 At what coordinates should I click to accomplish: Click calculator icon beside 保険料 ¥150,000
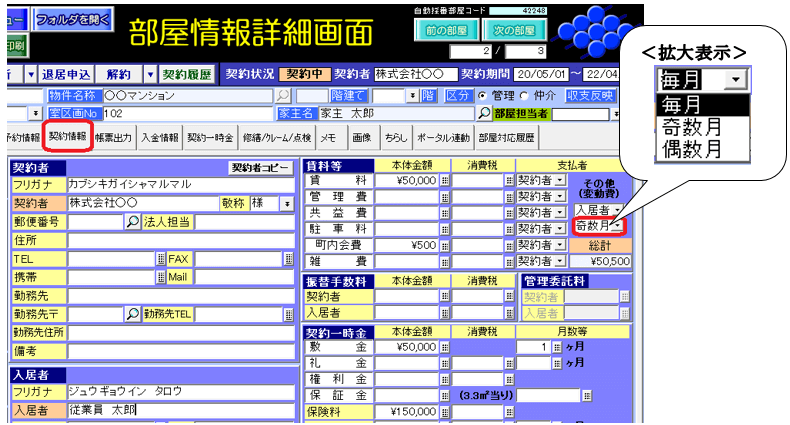coord(444,411)
